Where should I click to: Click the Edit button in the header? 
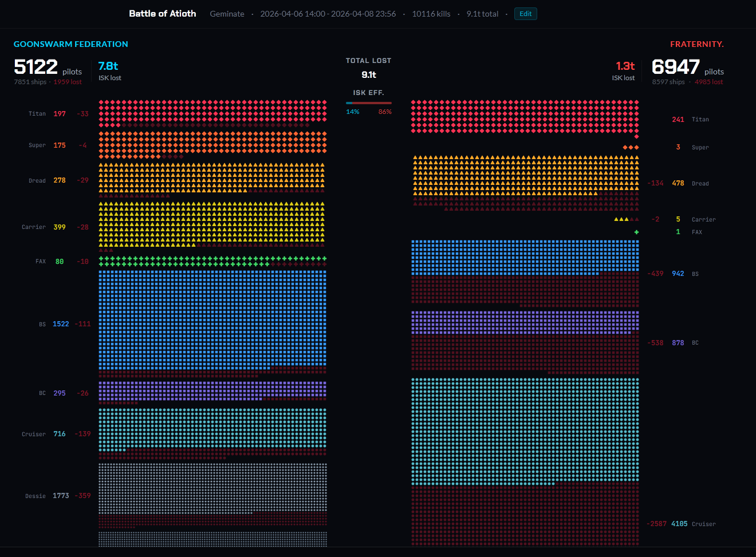pyautogui.click(x=525, y=14)
